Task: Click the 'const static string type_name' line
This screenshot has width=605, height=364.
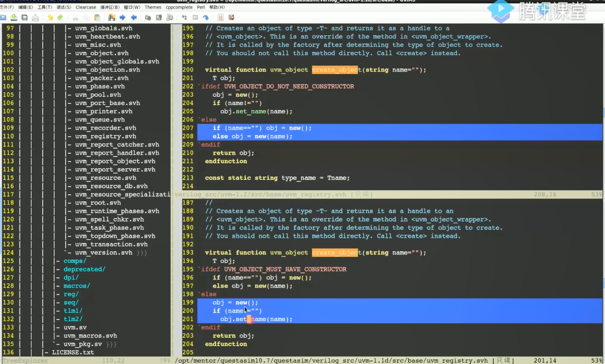Action: pos(277,178)
